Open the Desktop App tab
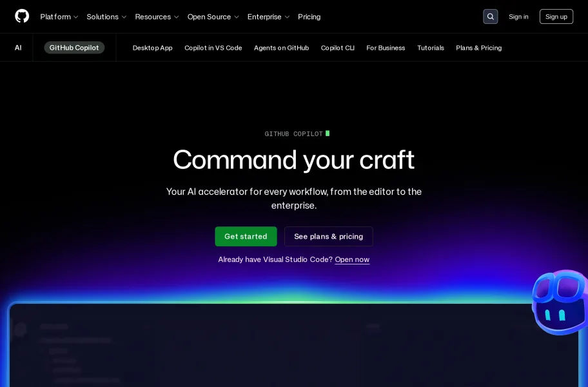Image resolution: width=588 pixels, height=387 pixels. coord(152,48)
